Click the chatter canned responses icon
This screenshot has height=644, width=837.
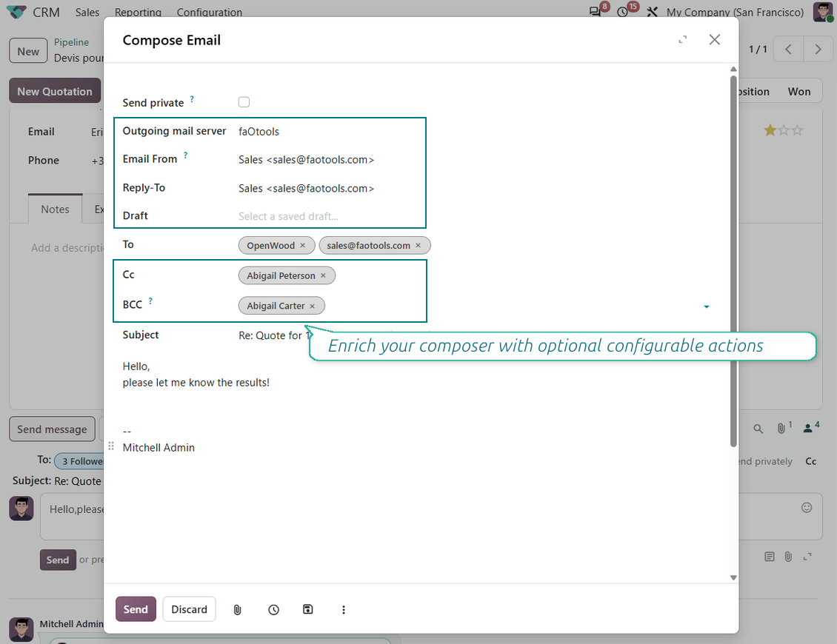(x=769, y=557)
